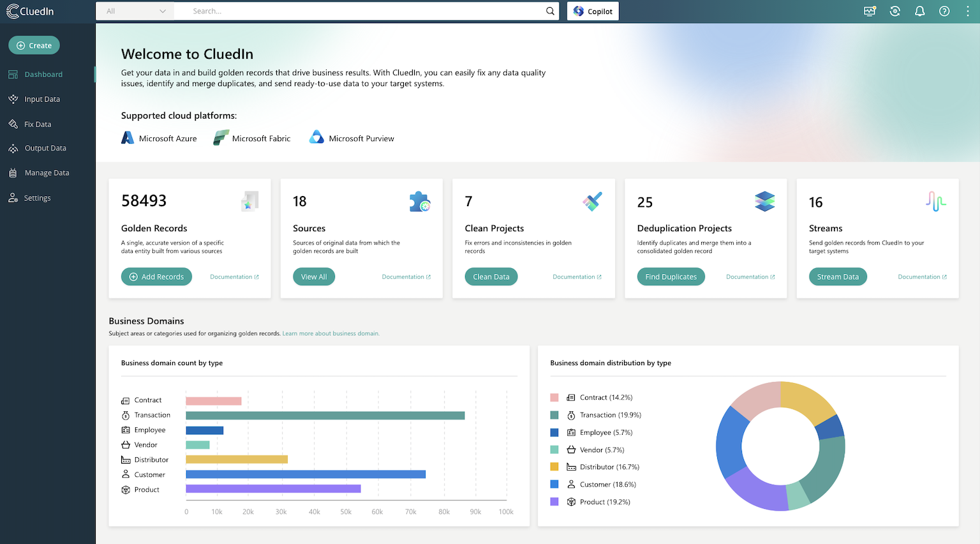
Task: Click the monitoring dashboard icon with badge
Action: (870, 11)
